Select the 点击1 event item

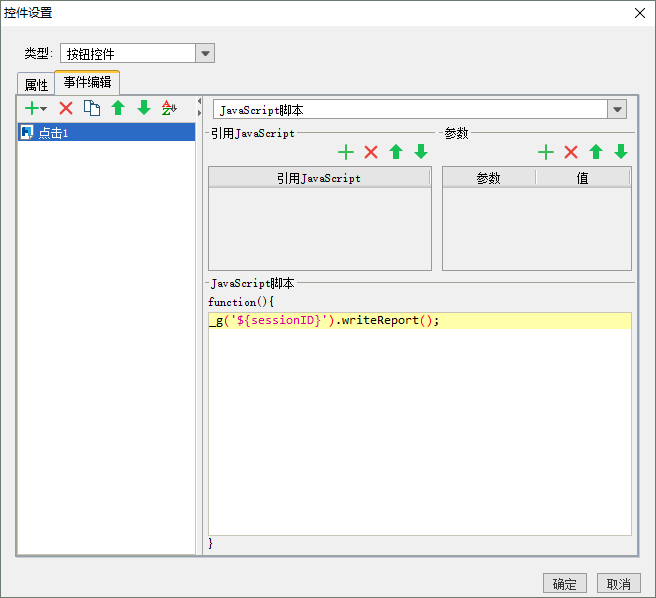[x=106, y=132]
